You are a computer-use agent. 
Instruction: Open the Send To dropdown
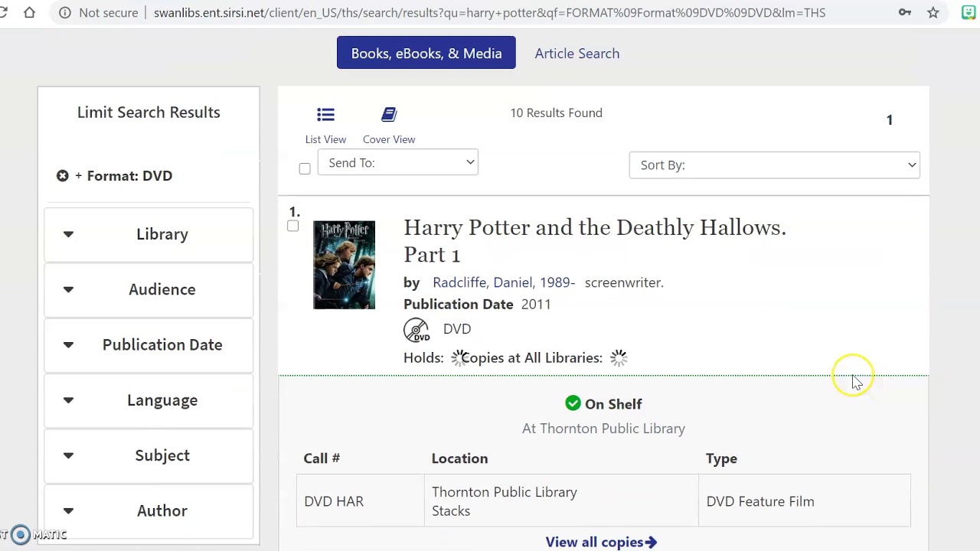click(398, 162)
